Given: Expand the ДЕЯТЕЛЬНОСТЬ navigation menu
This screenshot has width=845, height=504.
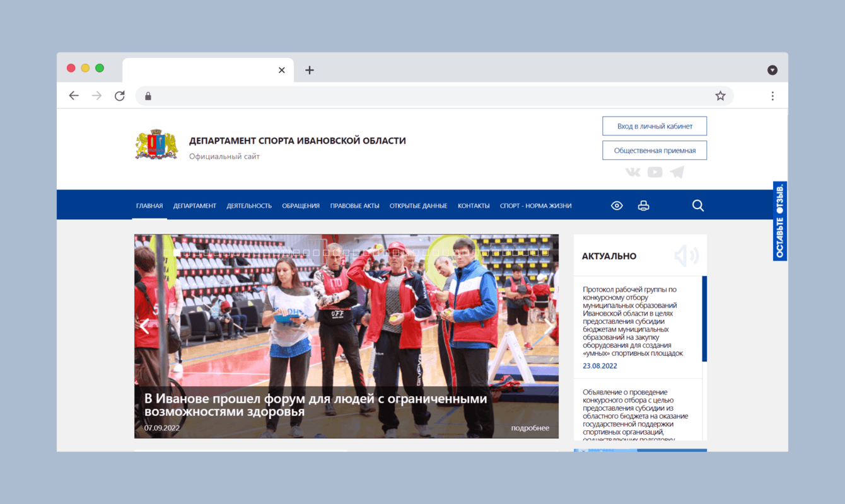Looking at the screenshot, I should [x=249, y=205].
